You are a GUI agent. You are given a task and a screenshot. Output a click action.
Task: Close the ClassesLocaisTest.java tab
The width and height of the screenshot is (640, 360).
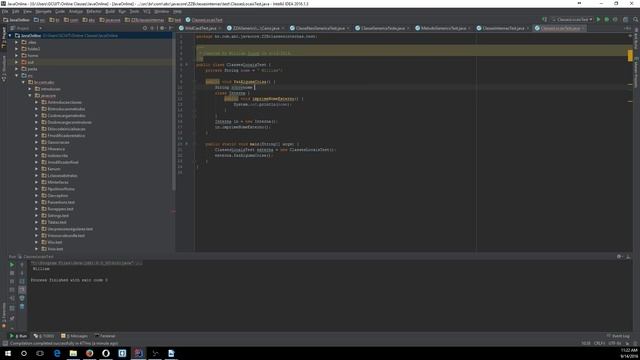tap(584, 28)
